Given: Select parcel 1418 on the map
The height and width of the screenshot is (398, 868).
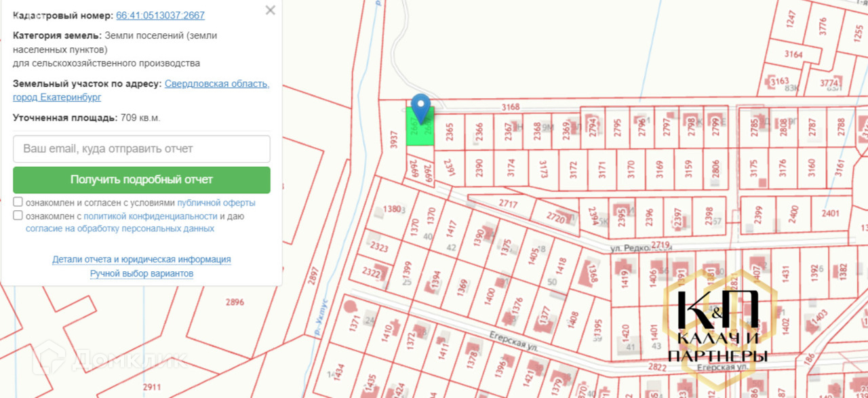Looking at the screenshot, I should tap(561, 267).
